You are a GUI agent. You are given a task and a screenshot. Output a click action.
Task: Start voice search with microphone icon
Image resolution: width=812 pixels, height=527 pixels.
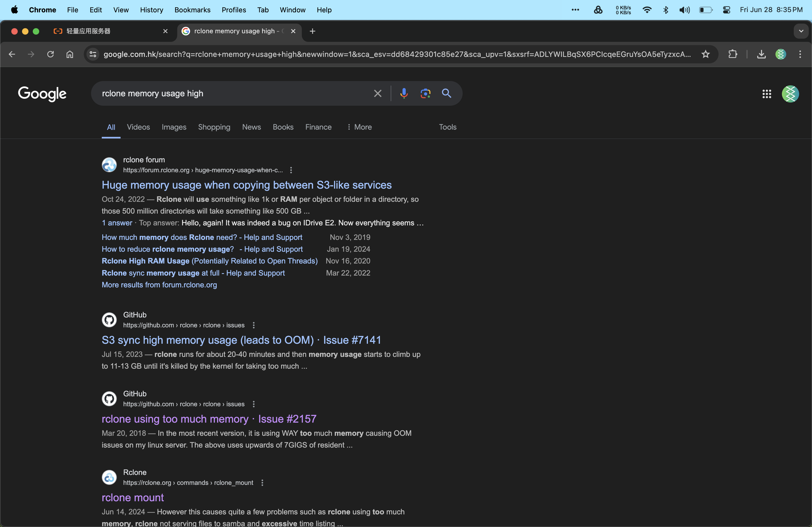click(404, 93)
